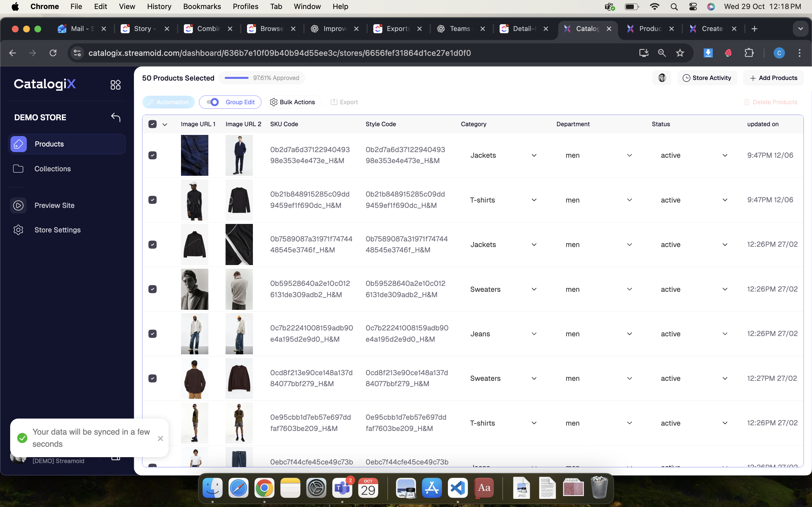Open Chrome extensions puzzle icon
Viewport: 812px width, 507px height.
click(x=749, y=53)
